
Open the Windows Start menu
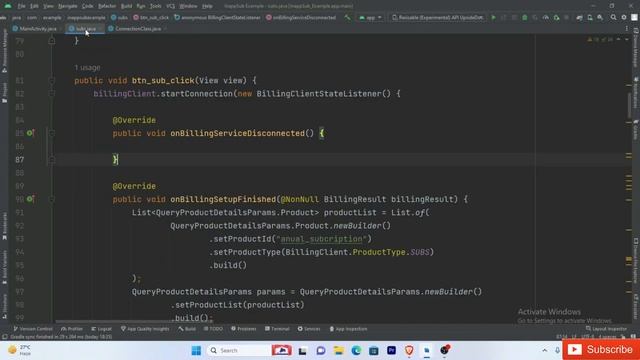point(196,351)
